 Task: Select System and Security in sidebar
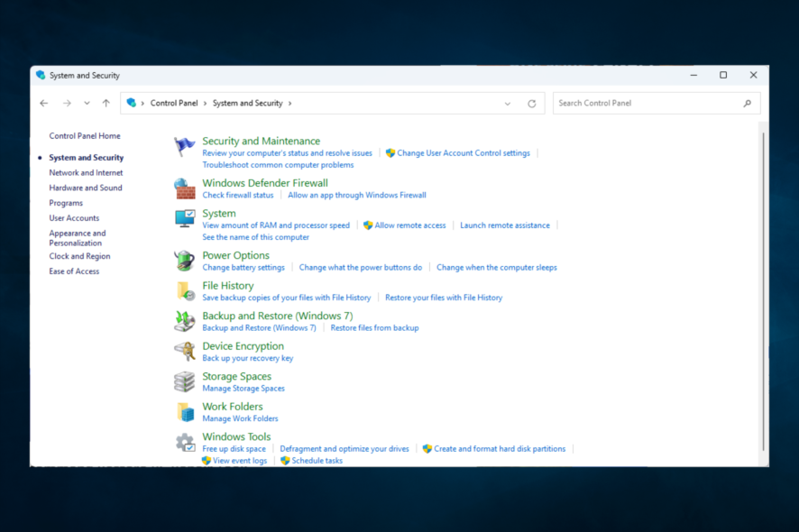[x=86, y=158]
